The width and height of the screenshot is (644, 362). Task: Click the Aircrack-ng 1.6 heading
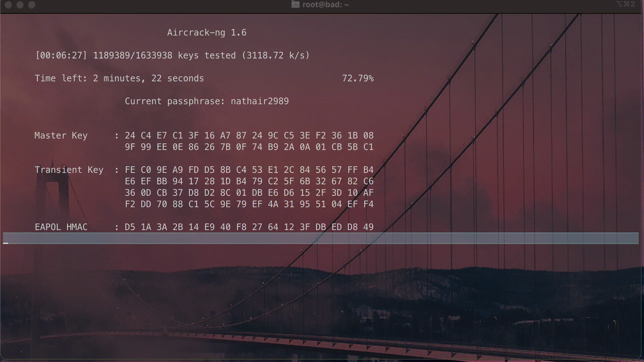(x=207, y=33)
